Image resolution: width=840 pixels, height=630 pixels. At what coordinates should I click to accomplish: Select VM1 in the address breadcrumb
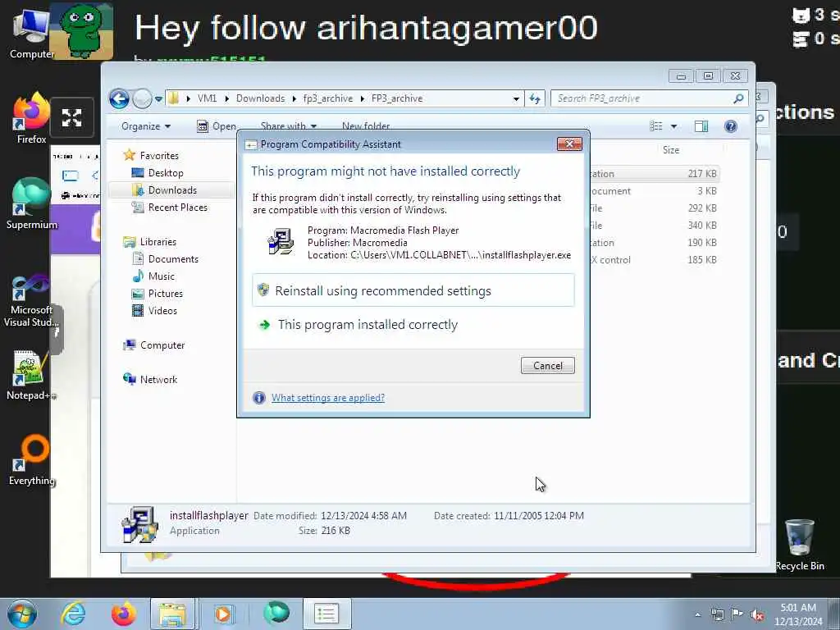tap(207, 98)
